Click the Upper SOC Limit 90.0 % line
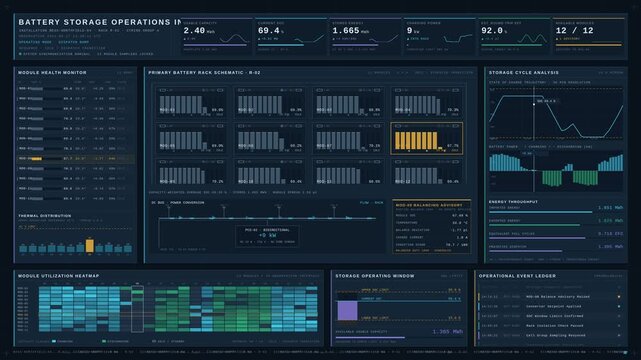Viewport: 641px width, 360px height. 398,292
